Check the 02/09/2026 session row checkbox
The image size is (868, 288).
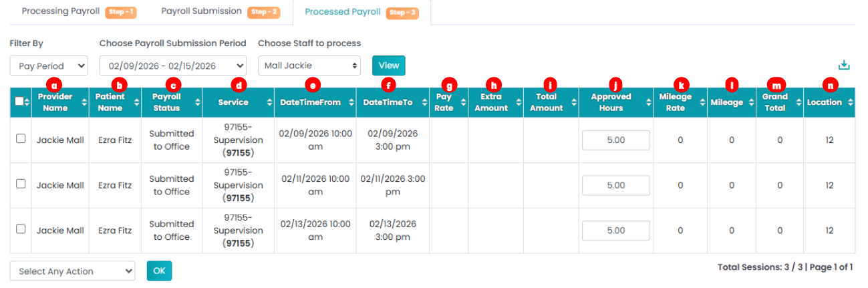(21, 138)
